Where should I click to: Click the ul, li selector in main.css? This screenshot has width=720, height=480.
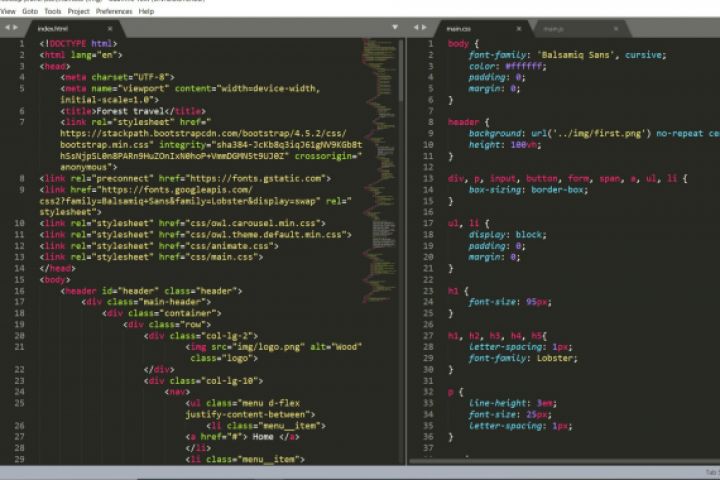[x=463, y=223]
